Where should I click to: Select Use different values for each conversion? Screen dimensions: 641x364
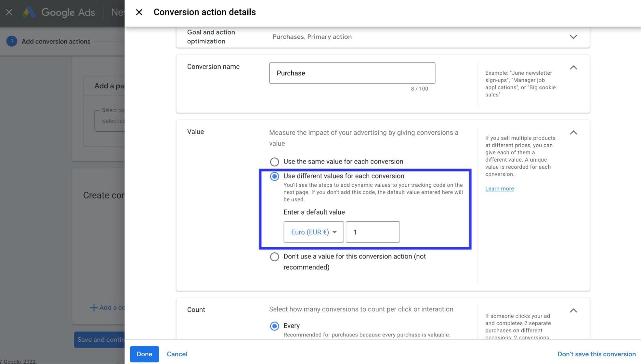tap(274, 176)
